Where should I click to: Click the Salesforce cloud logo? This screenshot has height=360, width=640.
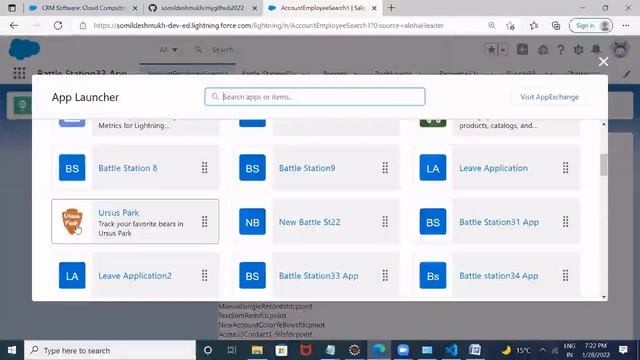coord(24,49)
